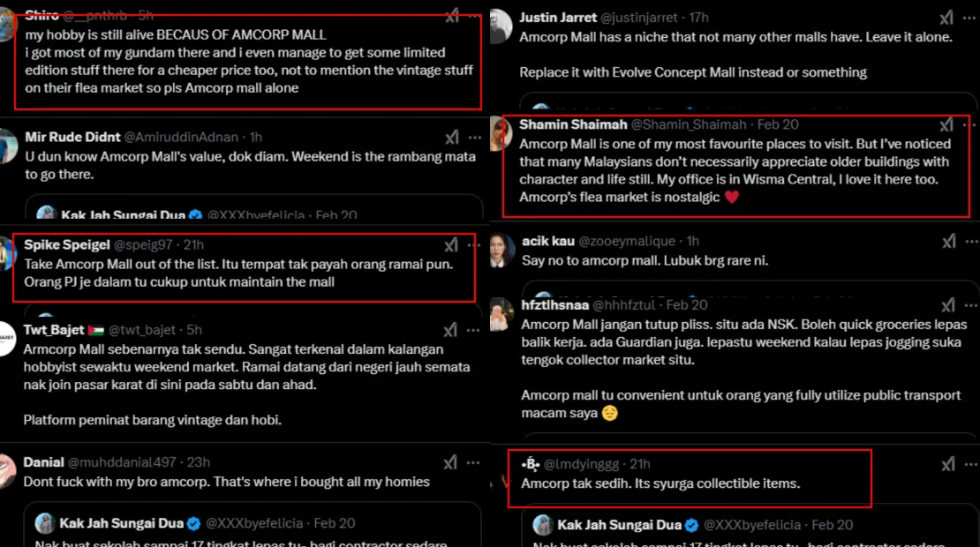Open Twt_Bajet profile avatar
980x547 pixels.
(x=6, y=339)
